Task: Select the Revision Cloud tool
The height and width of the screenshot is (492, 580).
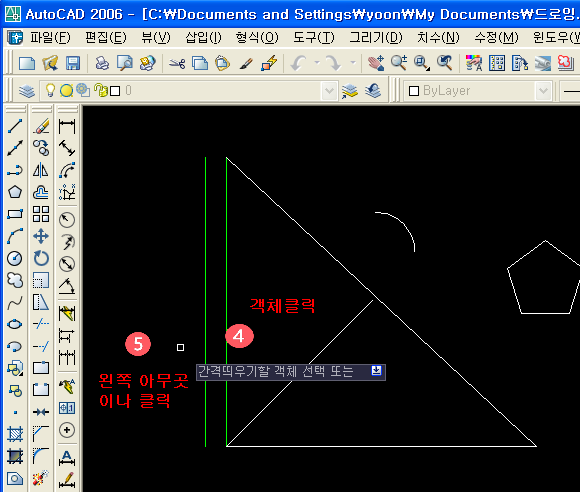Action: [x=15, y=280]
